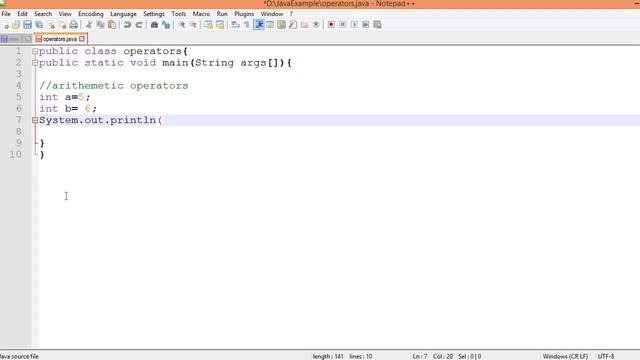Redo the edit with the Redo arrow
Image resolution: width=640 pixels, height=360 pixels.
pos(139,25)
